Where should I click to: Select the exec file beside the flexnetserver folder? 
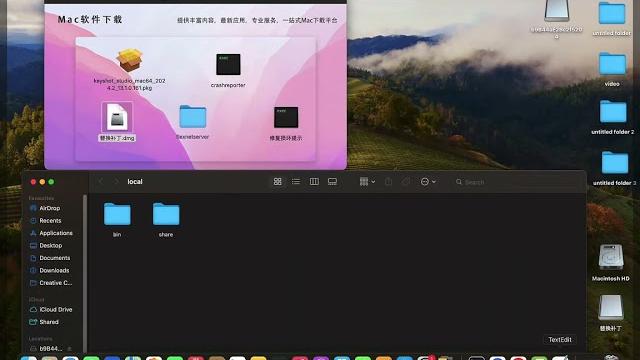pos(286,118)
